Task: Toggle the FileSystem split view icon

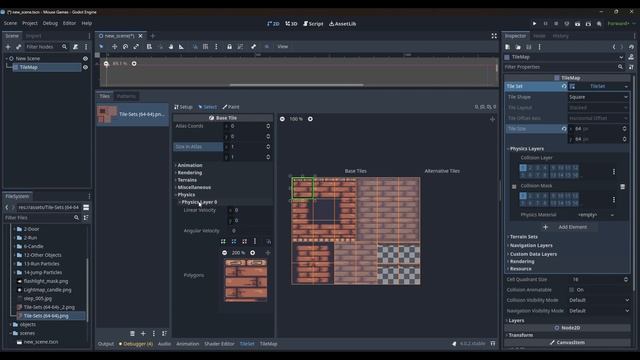Action: [x=86, y=207]
